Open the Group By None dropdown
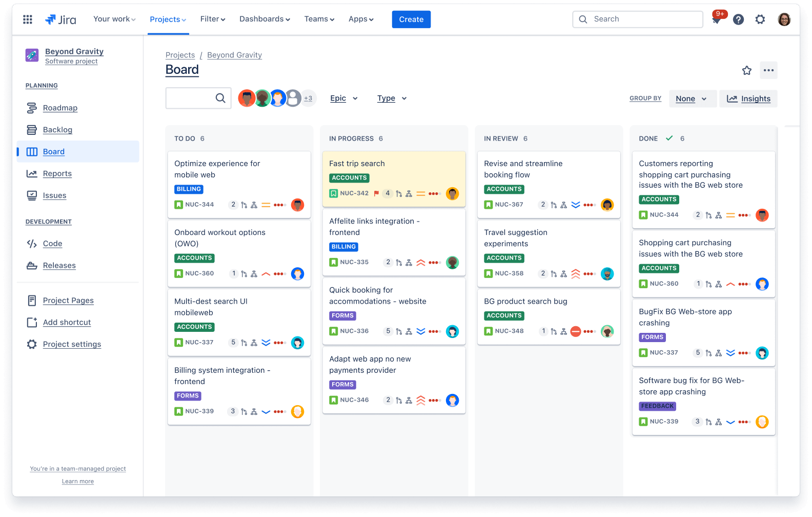Image resolution: width=812 pixels, height=517 pixels. [x=691, y=98]
